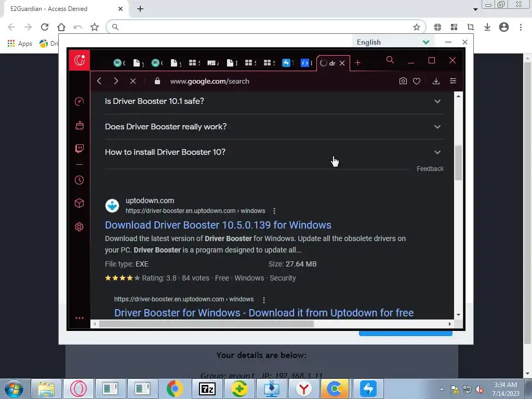
Task: Open three-dot options beside second uptodown URL
Action: [263, 300]
